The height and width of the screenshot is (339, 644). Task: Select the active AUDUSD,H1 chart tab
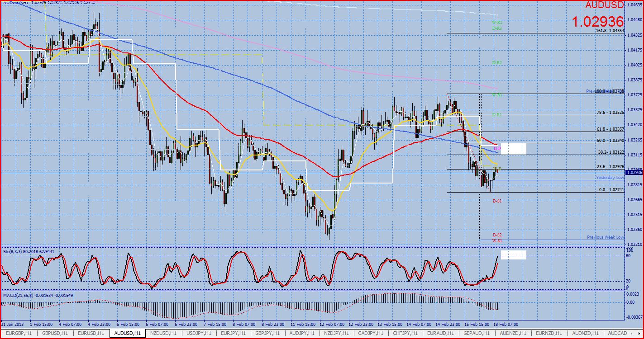(x=128, y=333)
